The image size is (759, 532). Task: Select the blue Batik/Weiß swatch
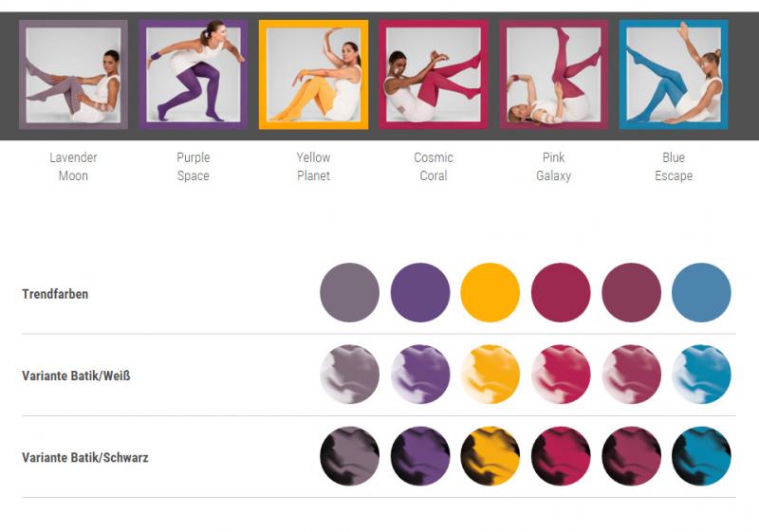(701, 375)
